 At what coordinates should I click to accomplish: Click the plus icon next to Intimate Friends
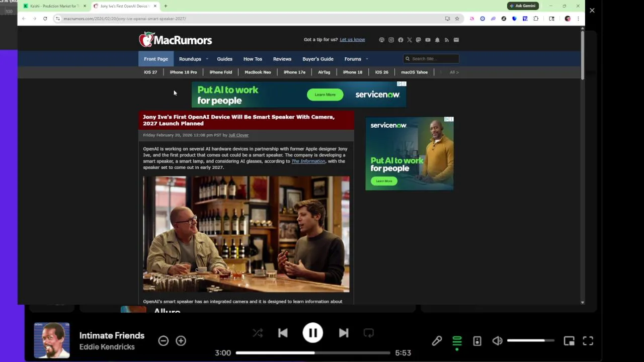tap(181, 341)
